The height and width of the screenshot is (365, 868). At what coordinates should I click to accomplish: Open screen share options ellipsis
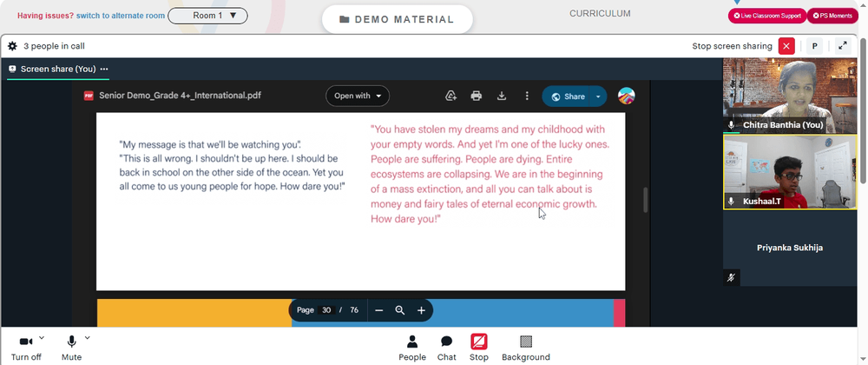[104, 70]
